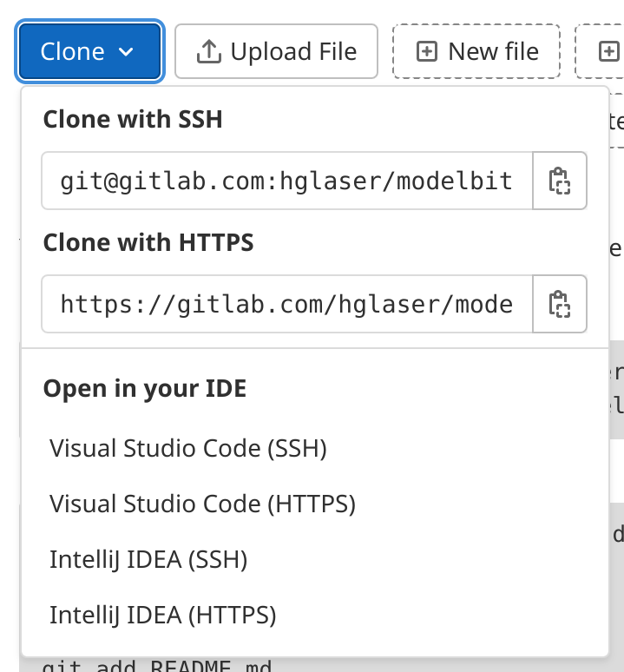Collapse the Clone dropdown button
Viewport: 624px width, 672px height.
pyautogui.click(x=90, y=51)
